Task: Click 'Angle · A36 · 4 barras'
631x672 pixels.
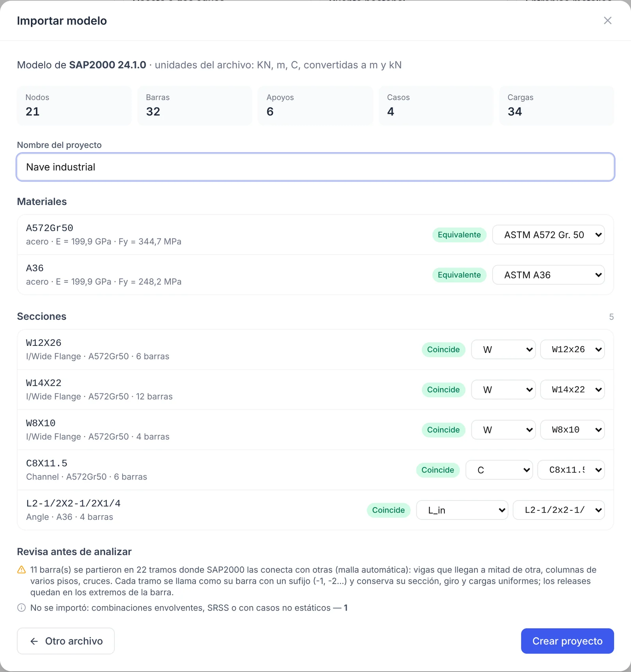Action: [x=69, y=517]
